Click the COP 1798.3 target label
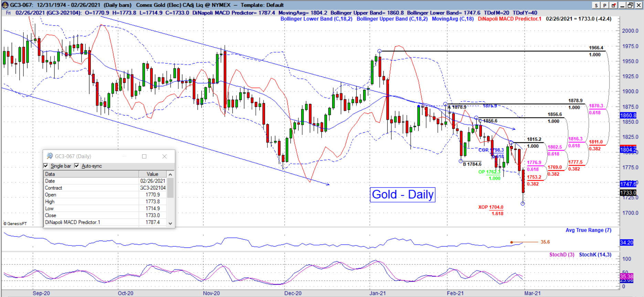This screenshot has width=644, height=297. 491,150
